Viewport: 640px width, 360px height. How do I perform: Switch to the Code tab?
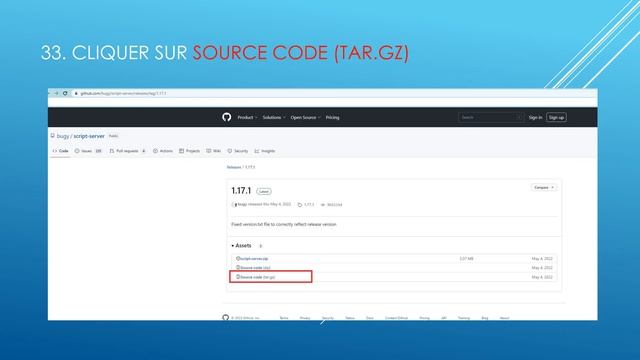(x=60, y=151)
